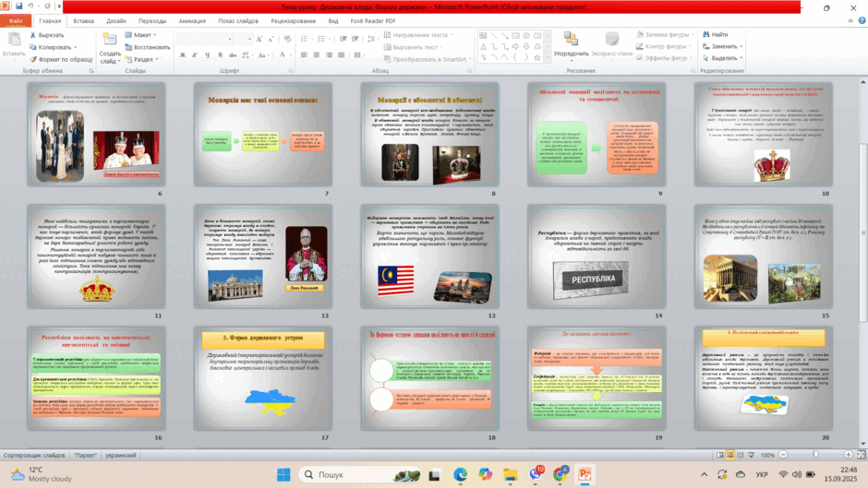Zoom out with the minus button

(783, 455)
